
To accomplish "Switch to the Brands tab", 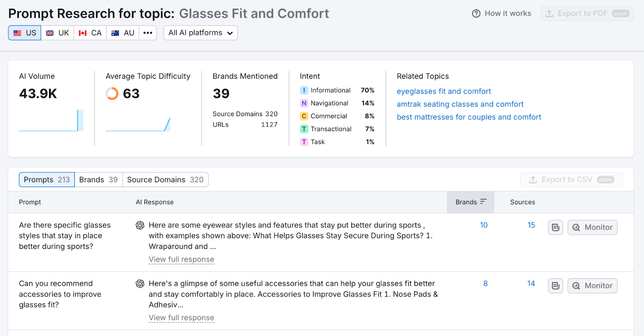I will point(98,180).
